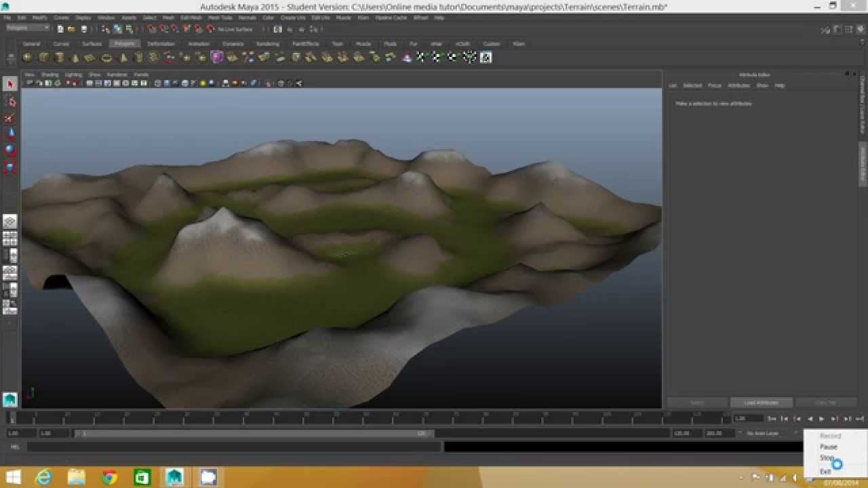This screenshot has width=868, height=488.
Task: Open the viewport Renderer menu
Action: click(117, 75)
